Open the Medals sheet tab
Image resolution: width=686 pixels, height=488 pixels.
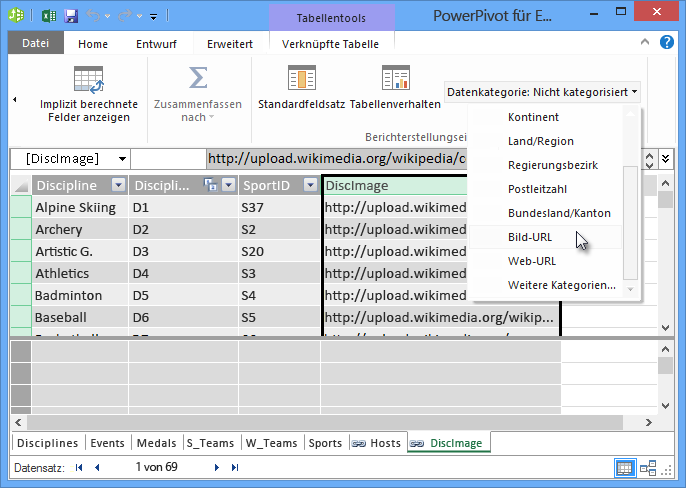156,443
